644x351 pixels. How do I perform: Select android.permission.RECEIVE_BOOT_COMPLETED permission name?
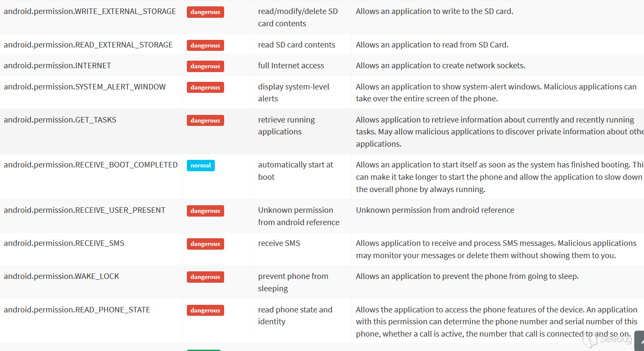click(91, 165)
